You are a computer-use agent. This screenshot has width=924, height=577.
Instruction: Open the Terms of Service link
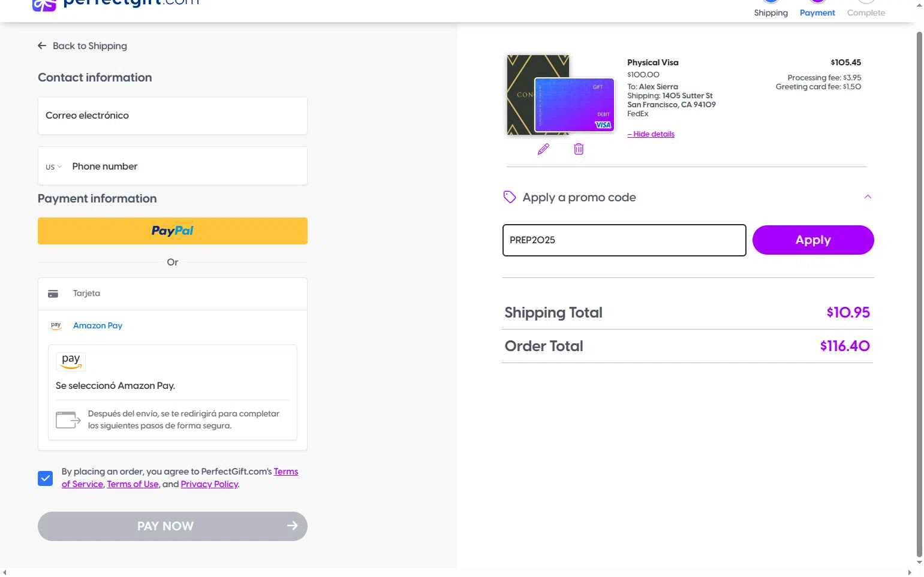coord(180,478)
